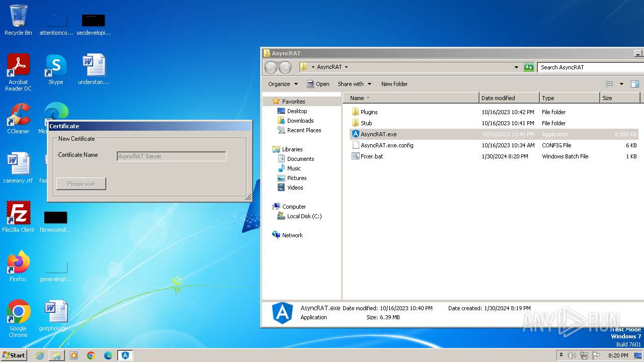Click the Certificate Name input field

click(x=171, y=156)
